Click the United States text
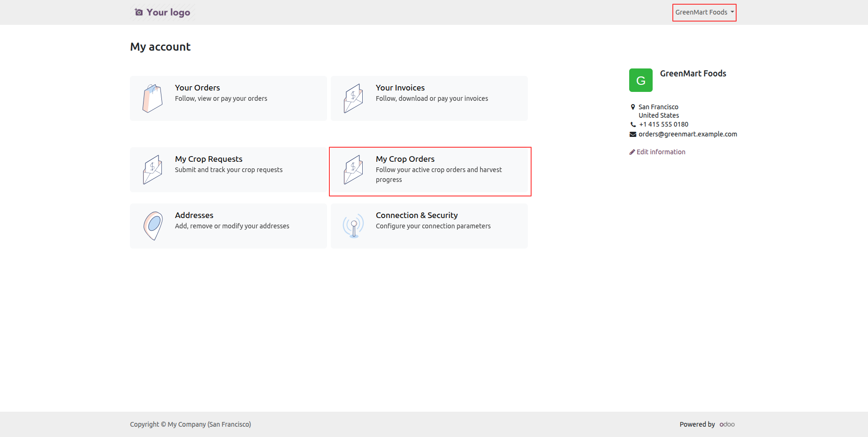This screenshot has width=868, height=437. click(659, 115)
